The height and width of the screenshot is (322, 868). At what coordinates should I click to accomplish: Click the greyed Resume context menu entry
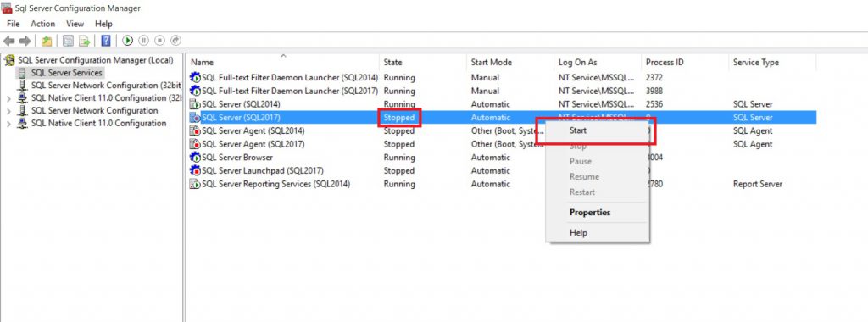(x=598, y=177)
